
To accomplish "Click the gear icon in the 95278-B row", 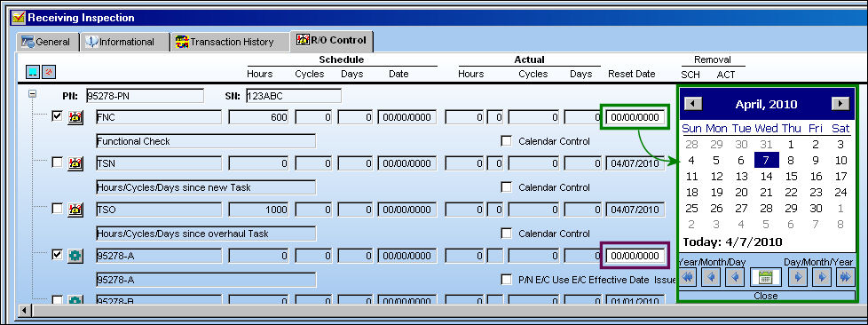I will click(x=75, y=301).
